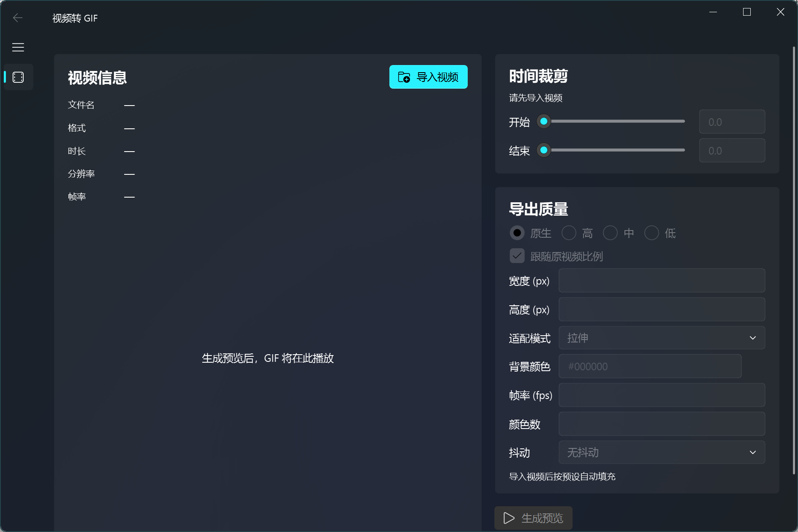
Task: Select the 低 quality radio button
Action: pos(651,233)
